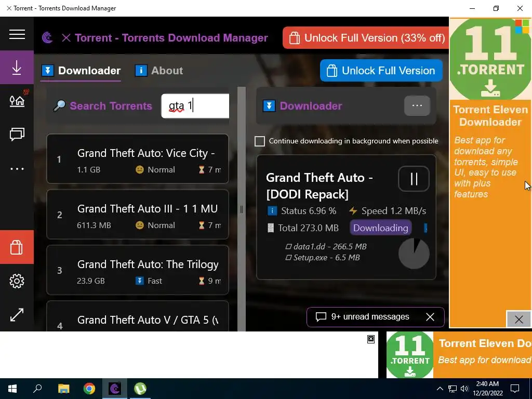Click the Torrents Download Manager title text
Viewport: 532px width, 399px height.
(x=171, y=37)
